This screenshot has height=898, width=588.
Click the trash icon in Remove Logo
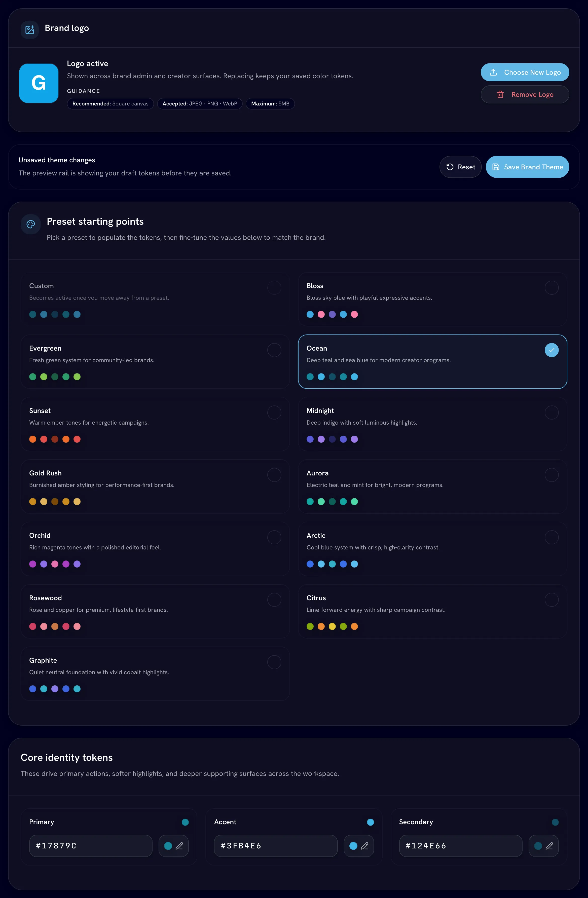click(500, 94)
